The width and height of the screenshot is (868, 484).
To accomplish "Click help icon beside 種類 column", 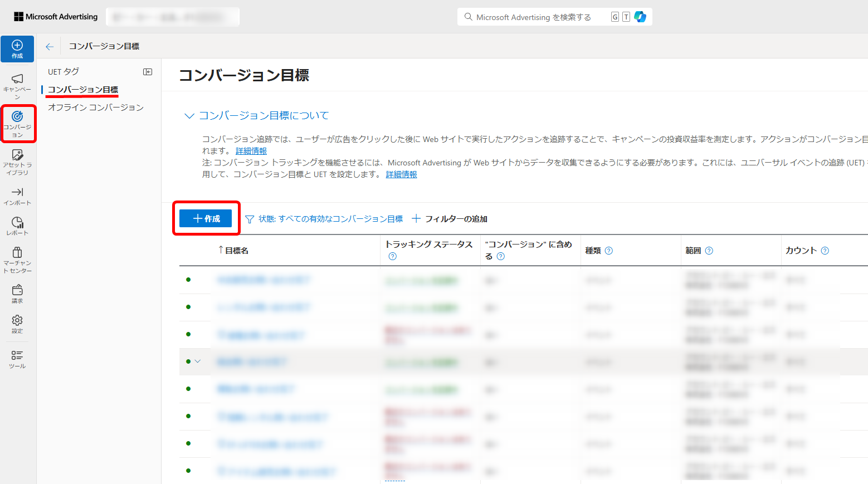I will click(x=608, y=251).
